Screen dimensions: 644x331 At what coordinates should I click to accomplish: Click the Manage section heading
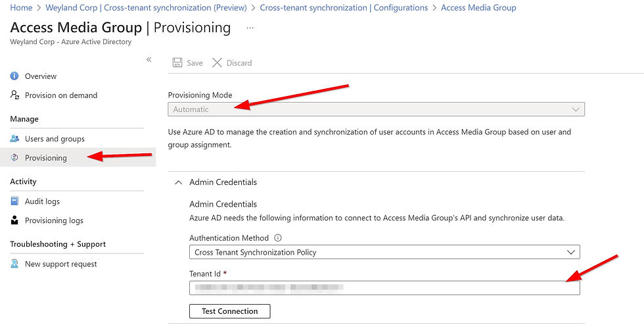click(x=24, y=119)
